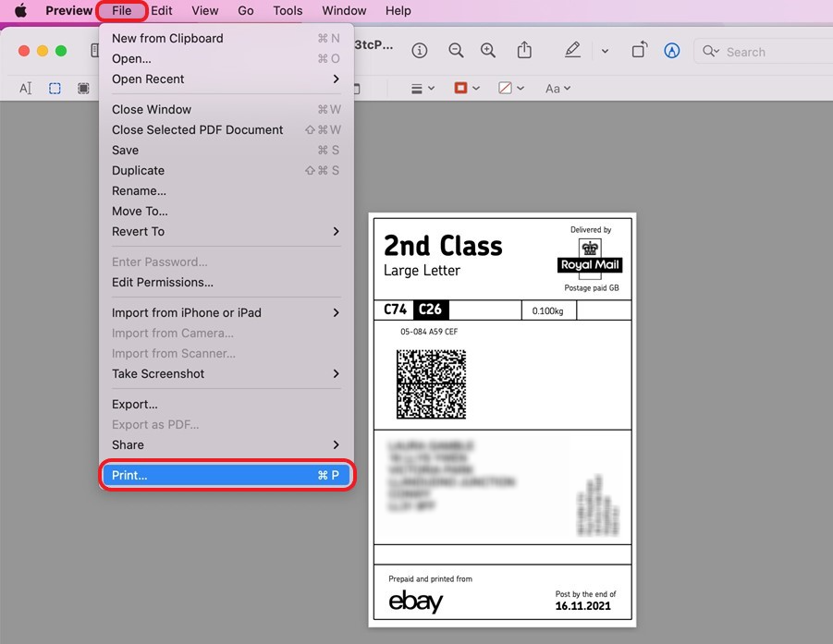Zoom in with the magnifier plus icon
The height and width of the screenshot is (644, 833).
click(x=487, y=51)
